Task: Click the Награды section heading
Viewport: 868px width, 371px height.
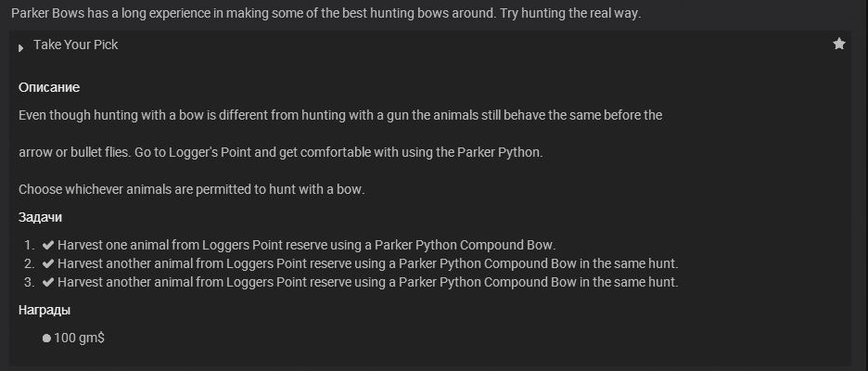Action: (45, 310)
